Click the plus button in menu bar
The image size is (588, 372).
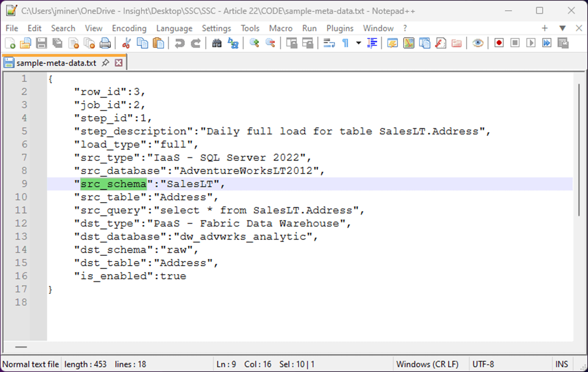[544, 28]
